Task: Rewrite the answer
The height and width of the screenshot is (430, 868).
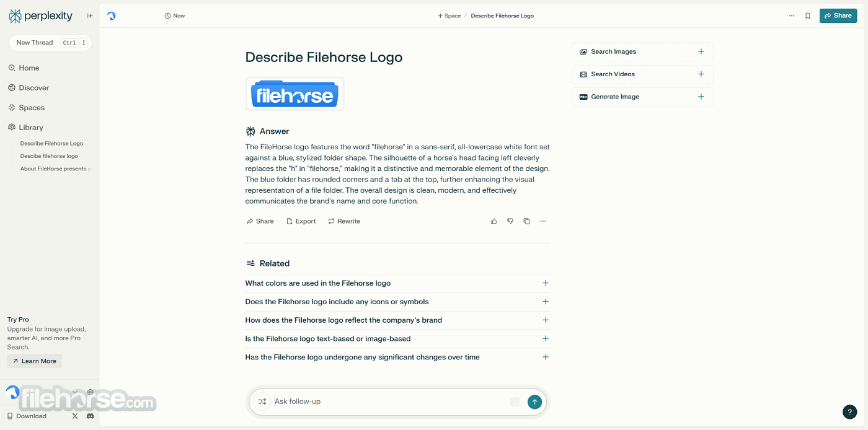Action: point(344,221)
